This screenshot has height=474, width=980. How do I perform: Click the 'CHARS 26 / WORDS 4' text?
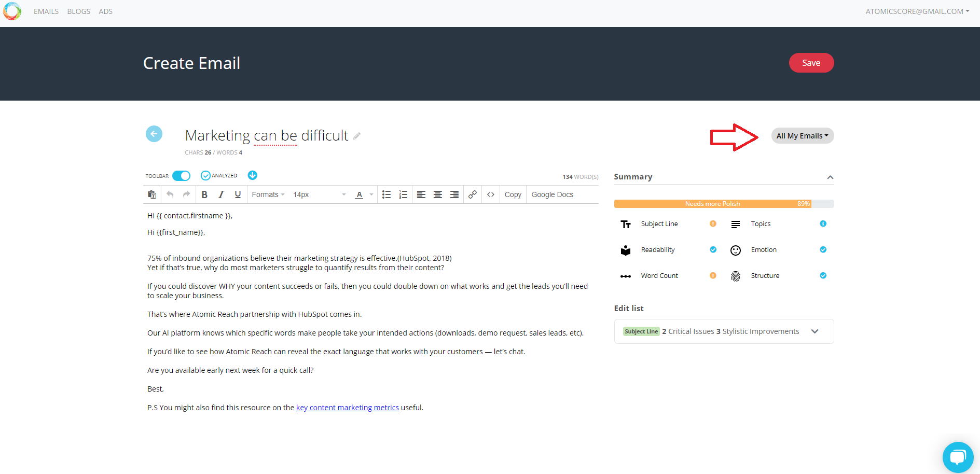(213, 152)
